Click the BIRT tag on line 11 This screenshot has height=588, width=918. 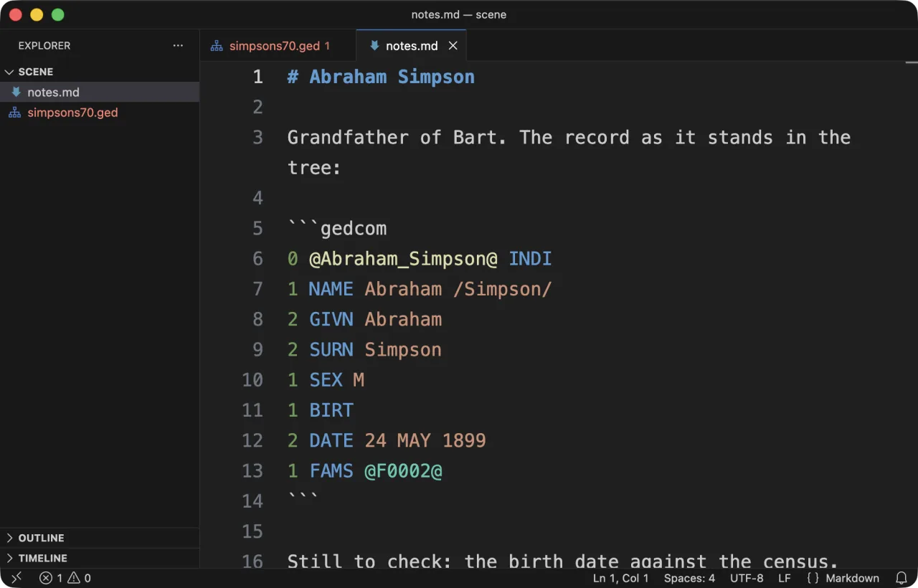click(x=331, y=410)
